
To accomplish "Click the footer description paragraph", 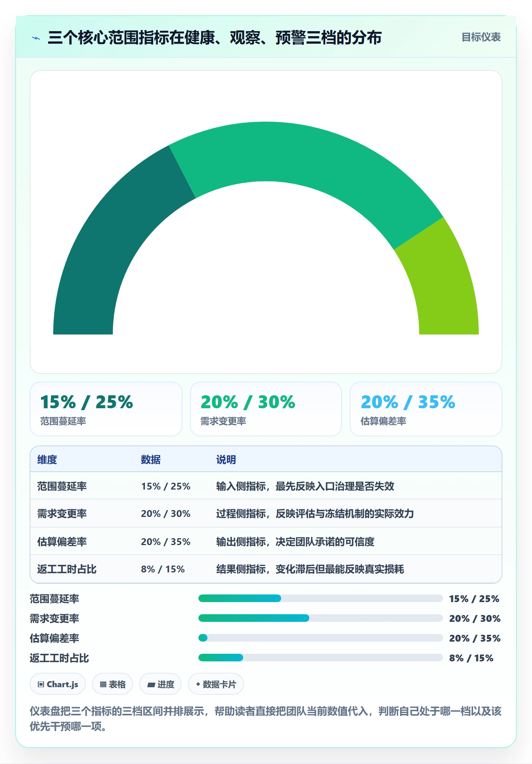I will click(x=266, y=718).
